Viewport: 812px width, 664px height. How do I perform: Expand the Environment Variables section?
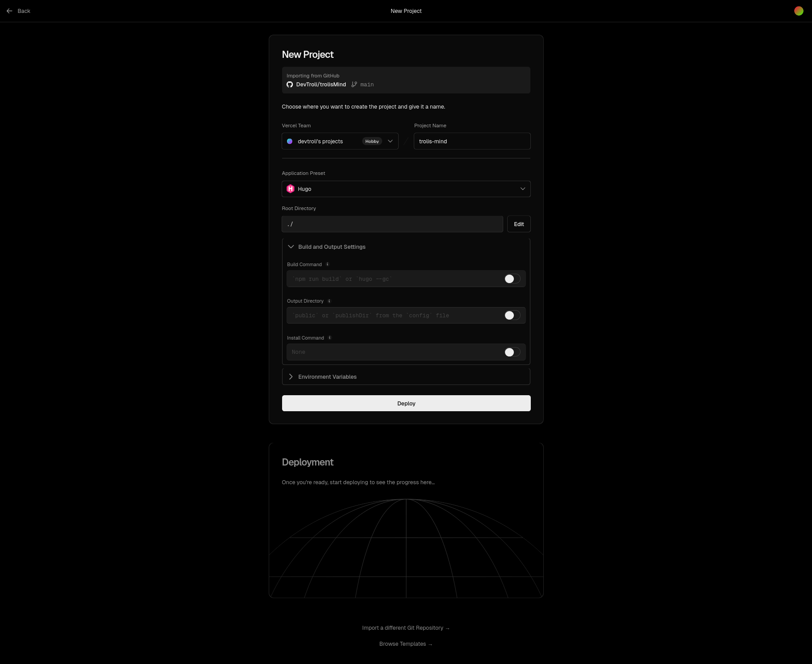click(327, 377)
